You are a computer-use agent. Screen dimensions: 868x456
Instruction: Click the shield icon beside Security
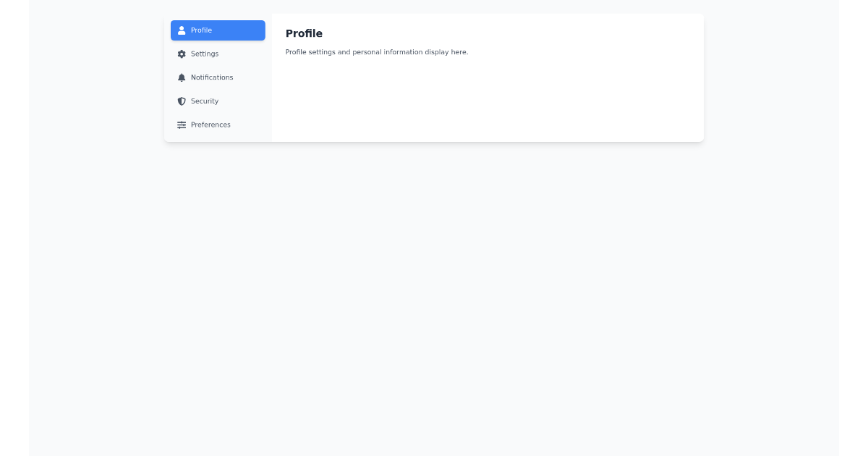point(182,101)
